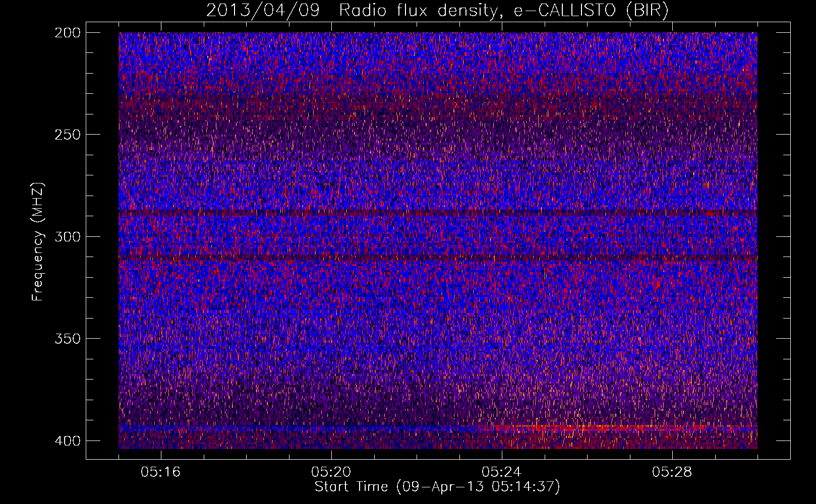Image resolution: width=816 pixels, height=504 pixels.
Task: Select the 350 frequency tick label
Action: pos(67,338)
